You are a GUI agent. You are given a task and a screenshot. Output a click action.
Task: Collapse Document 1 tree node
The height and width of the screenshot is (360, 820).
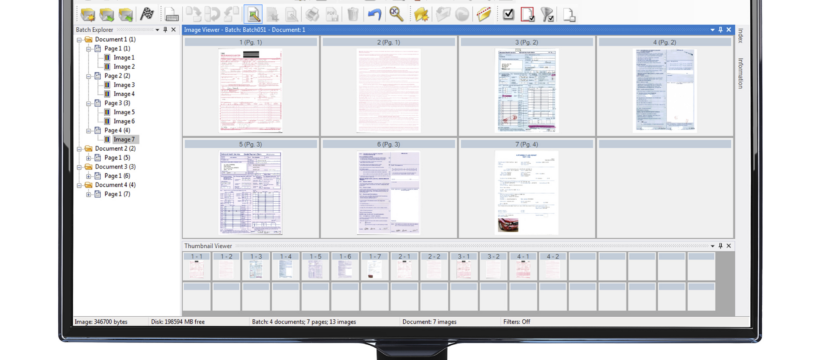coord(79,39)
